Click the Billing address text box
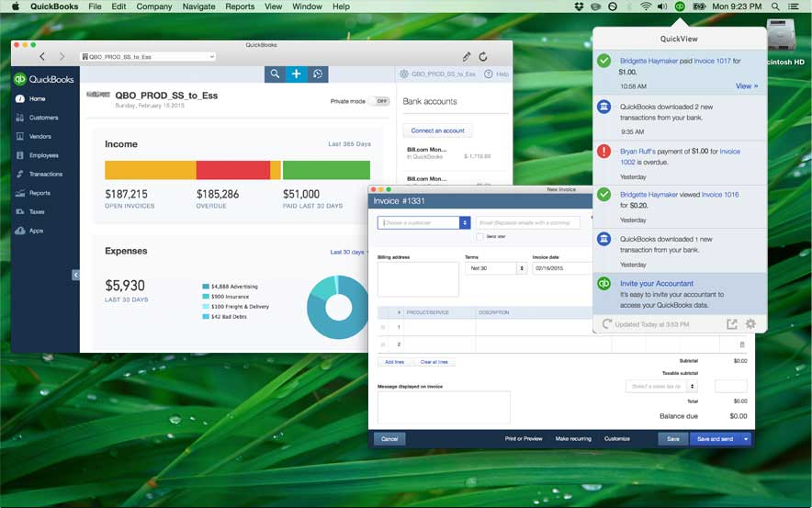 419,279
